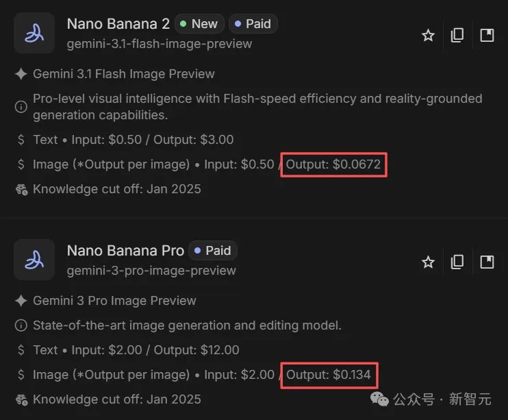
Task: Click the Paid badge on Nano Banana 2
Action: point(253,24)
